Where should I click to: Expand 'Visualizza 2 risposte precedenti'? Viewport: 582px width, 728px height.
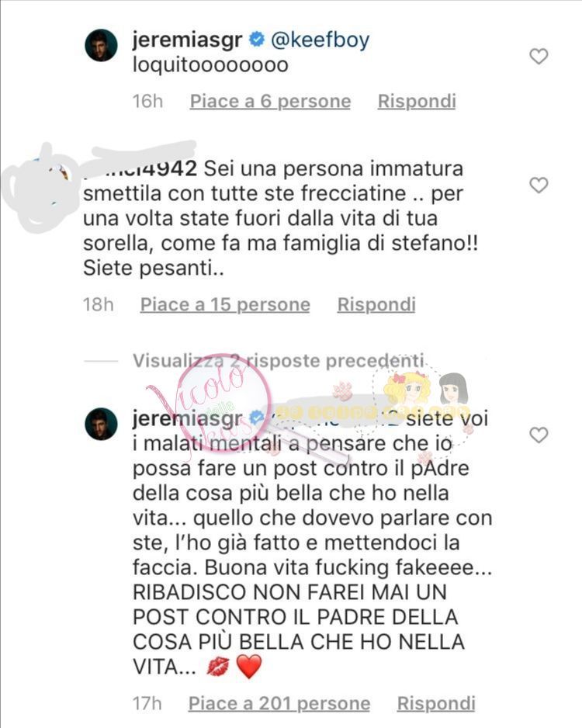pyautogui.click(x=279, y=361)
